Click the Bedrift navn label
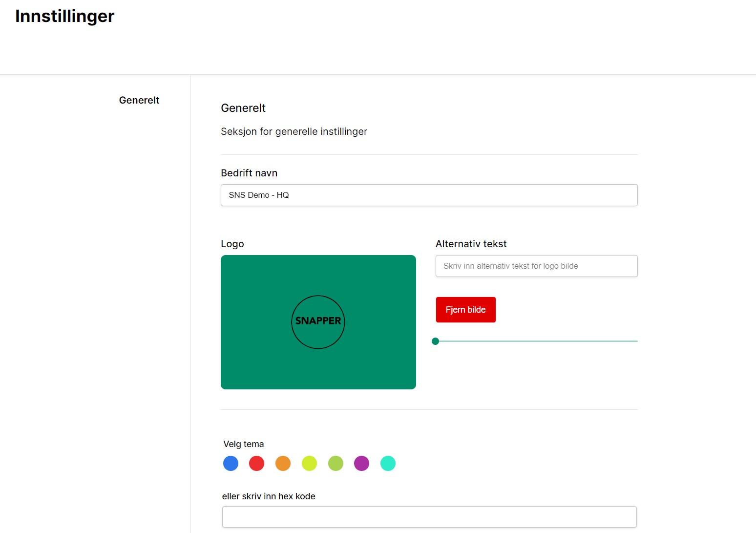The height and width of the screenshot is (533, 756). pos(249,173)
